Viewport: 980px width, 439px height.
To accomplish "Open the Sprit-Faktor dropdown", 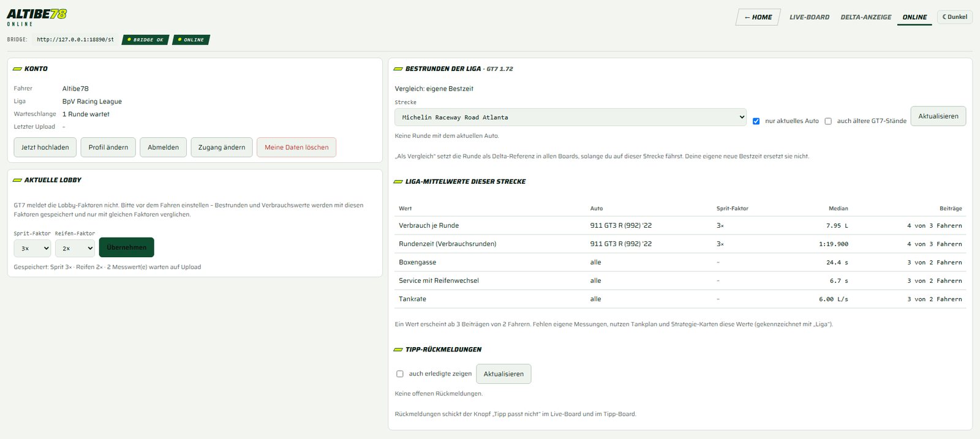I will point(32,248).
